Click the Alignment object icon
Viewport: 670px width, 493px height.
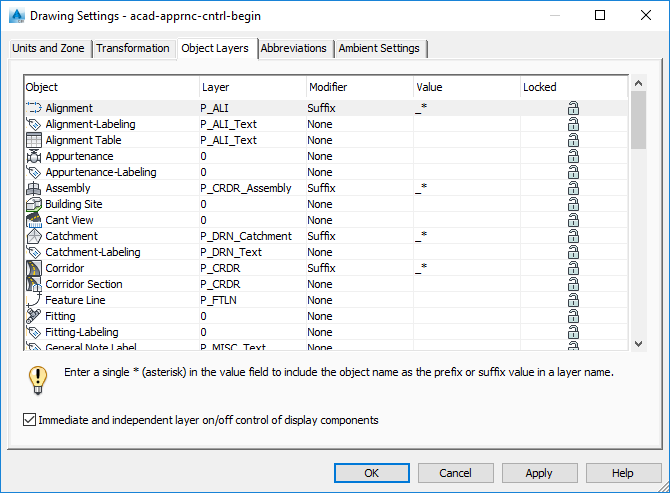[x=33, y=108]
